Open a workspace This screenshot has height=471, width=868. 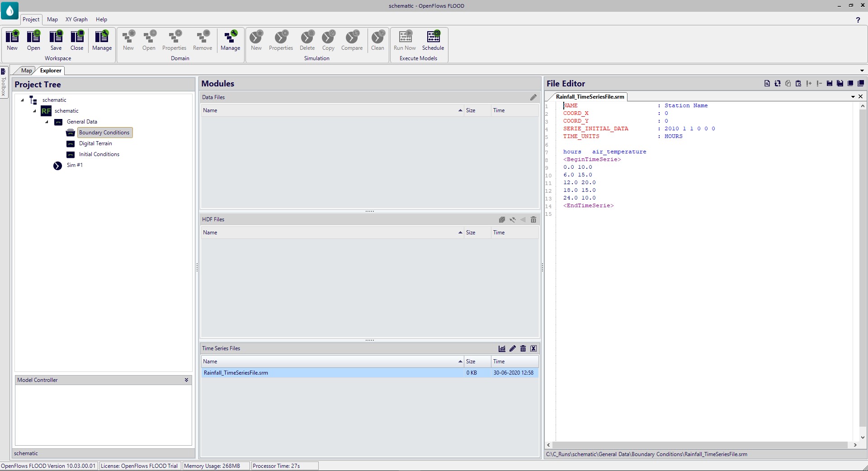point(33,40)
